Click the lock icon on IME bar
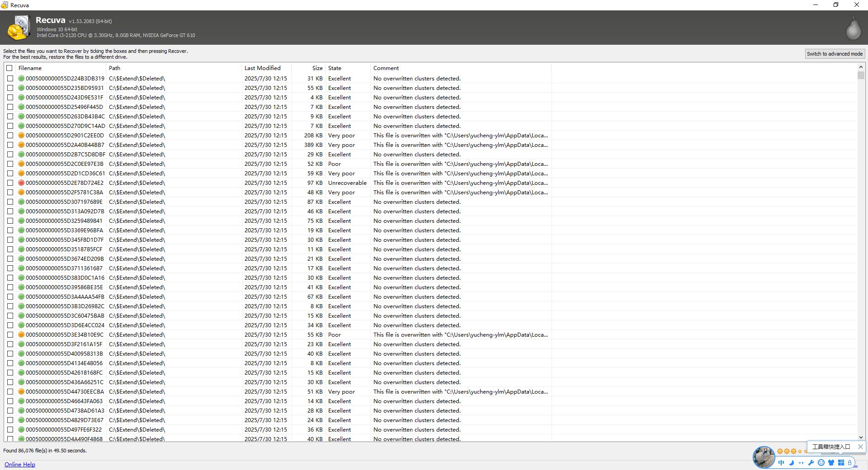This screenshot has height=470, width=868. tap(850, 462)
